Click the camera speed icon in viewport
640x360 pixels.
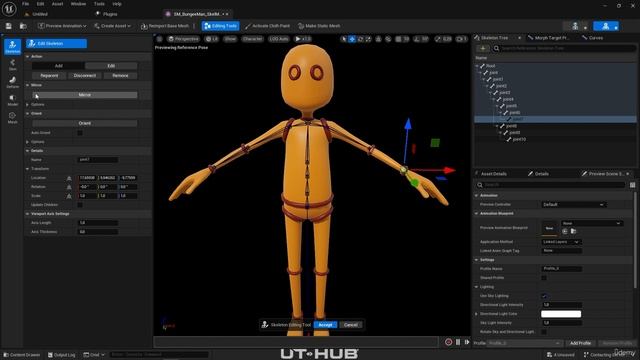click(461, 39)
